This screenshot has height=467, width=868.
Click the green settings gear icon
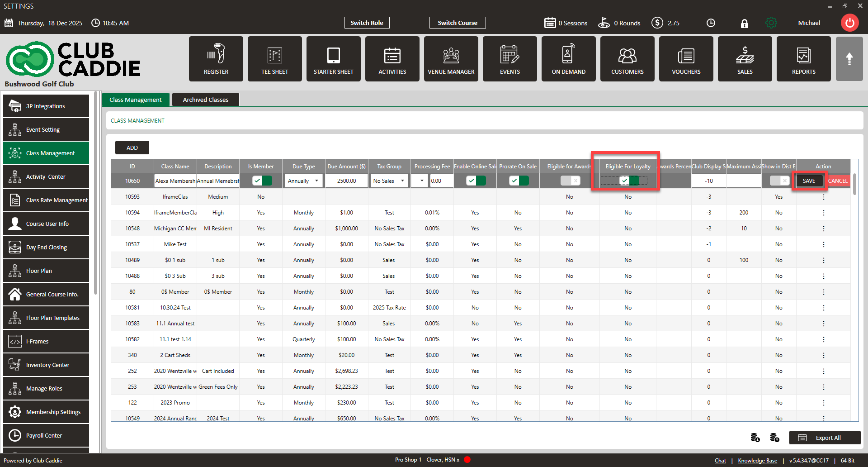(x=771, y=23)
